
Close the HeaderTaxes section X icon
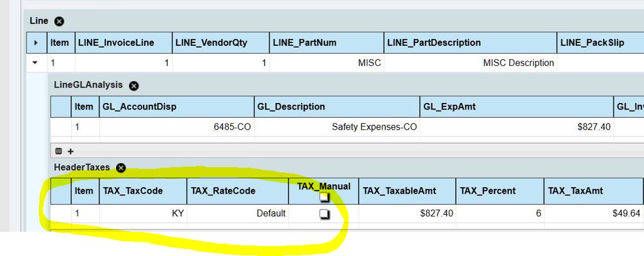click(121, 168)
